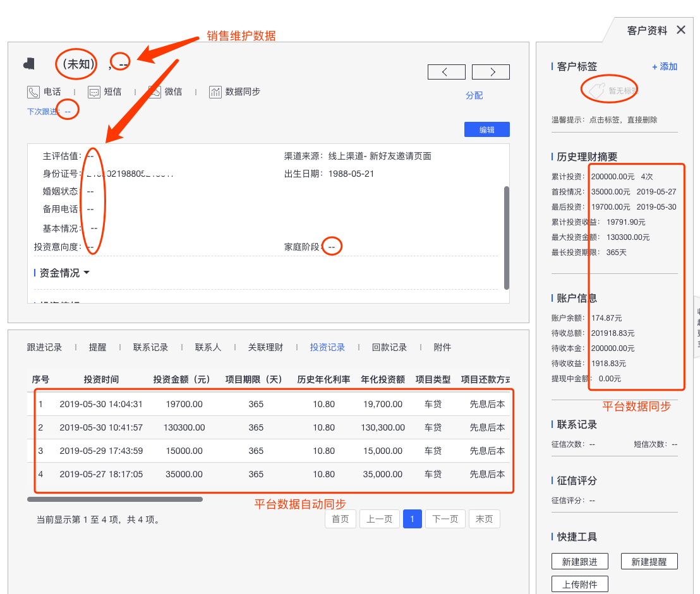Click the WeChat icon
Screen dimensions: 700x594
pyautogui.click(x=154, y=92)
